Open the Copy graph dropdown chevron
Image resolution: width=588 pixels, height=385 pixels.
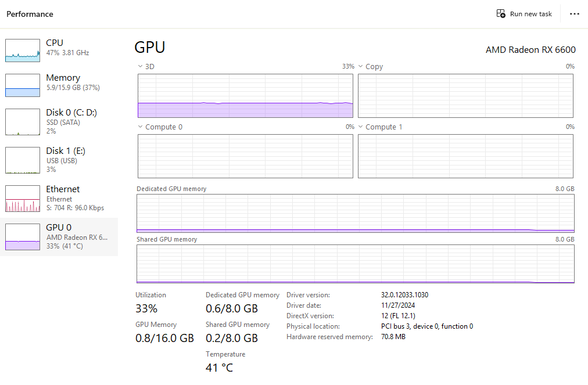click(x=360, y=67)
